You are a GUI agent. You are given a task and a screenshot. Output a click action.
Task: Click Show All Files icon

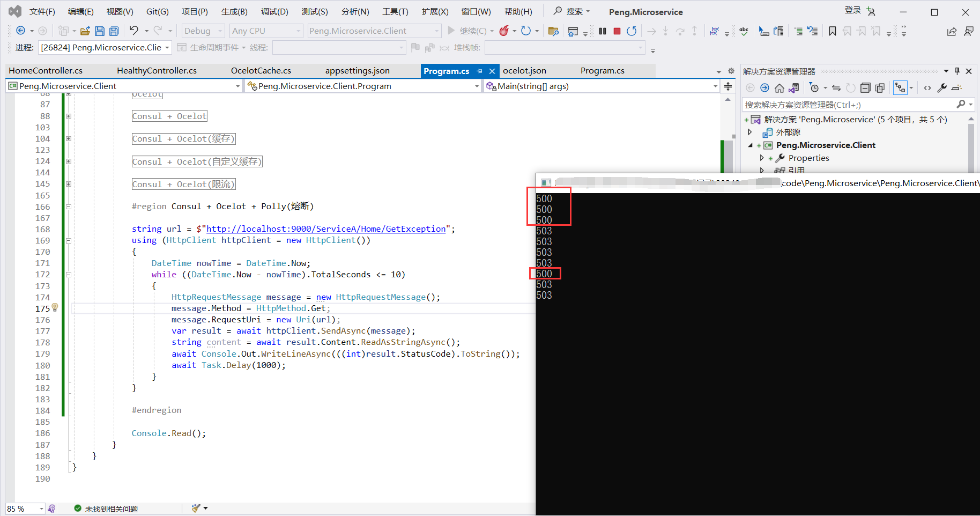(880, 88)
